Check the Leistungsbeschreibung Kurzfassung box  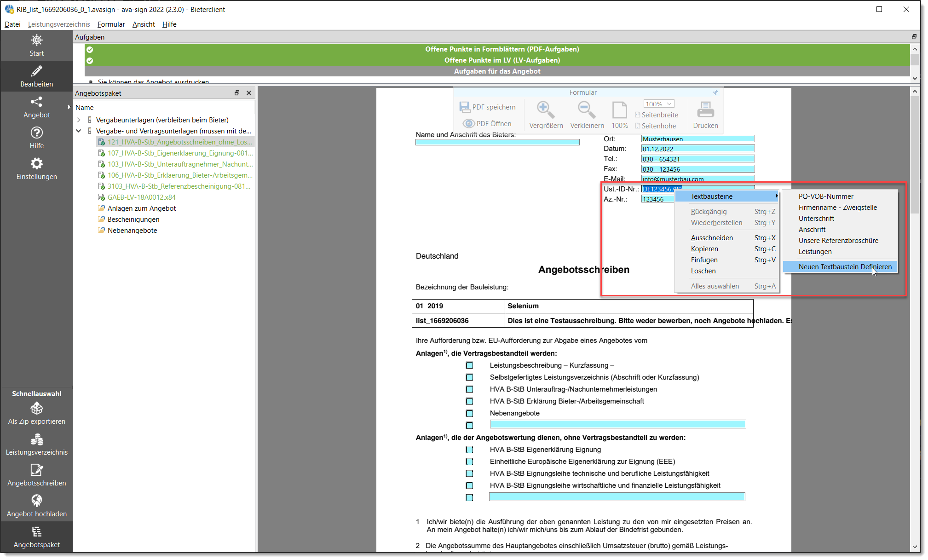coord(470,365)
